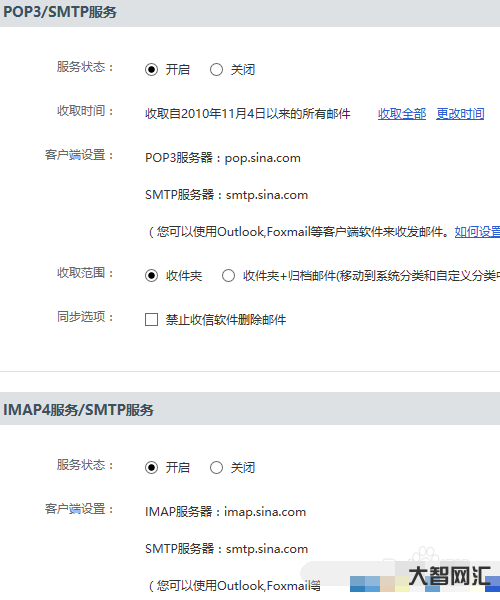Image resolution: width=500 pixels, height=600 pixels.
Task: Tick 禁止收信软件删除邮件 checkbox
Action: [x=151, y=320]
